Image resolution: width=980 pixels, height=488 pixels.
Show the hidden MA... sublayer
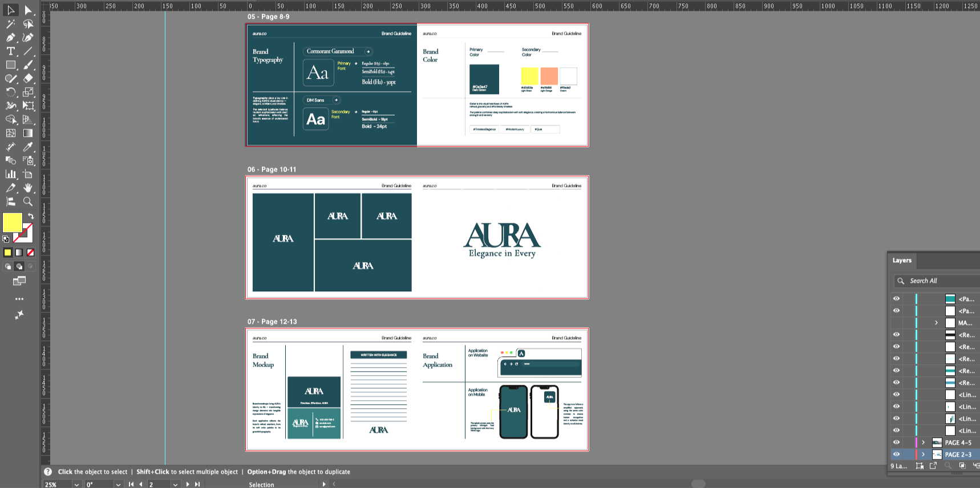(x=896, y=323)
